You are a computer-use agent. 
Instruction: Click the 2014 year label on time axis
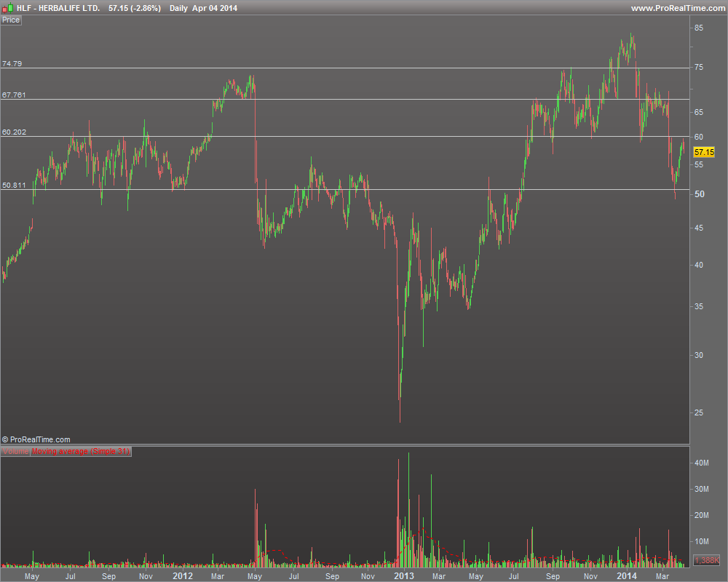tap(626, 575)
